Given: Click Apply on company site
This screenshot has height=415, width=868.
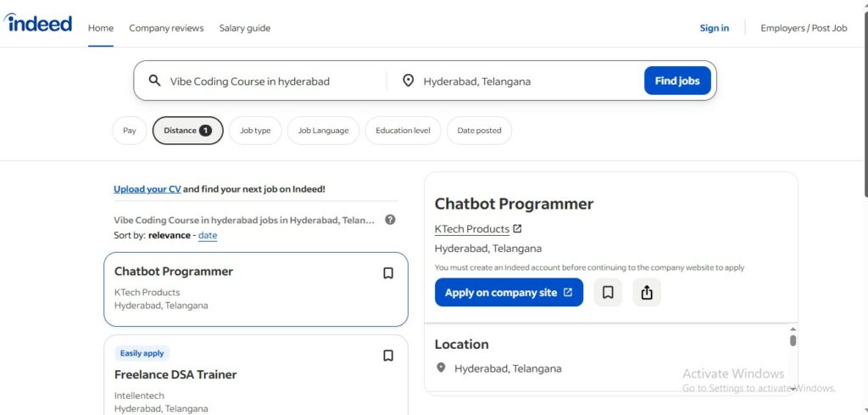Looking at the screenshot, I should point(509,292).
